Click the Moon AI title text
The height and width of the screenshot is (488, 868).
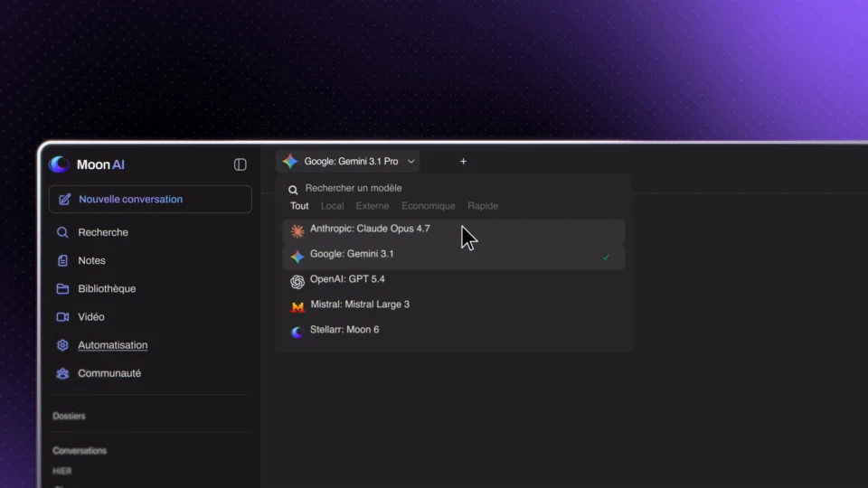tap(100, 164)
